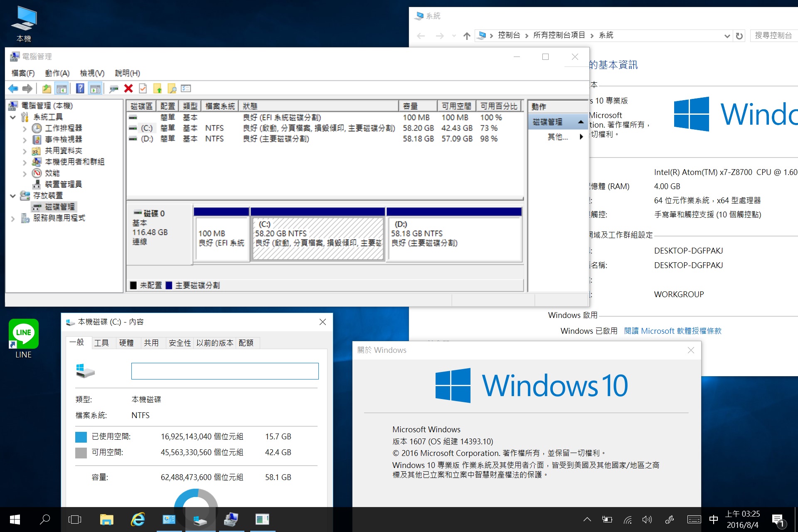This screenshot has height=532, width=798.
Task: Click the Up arrow in 系統 window navigation
Action: click(x=467, y=36)
